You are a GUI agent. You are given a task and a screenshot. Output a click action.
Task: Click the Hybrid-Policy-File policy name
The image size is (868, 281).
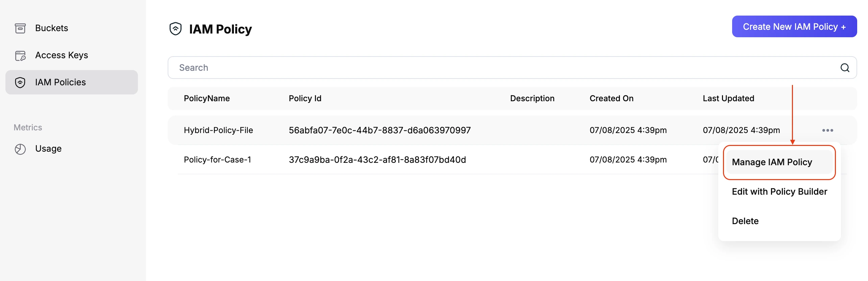pyautogui.click(x=218, y=130)
